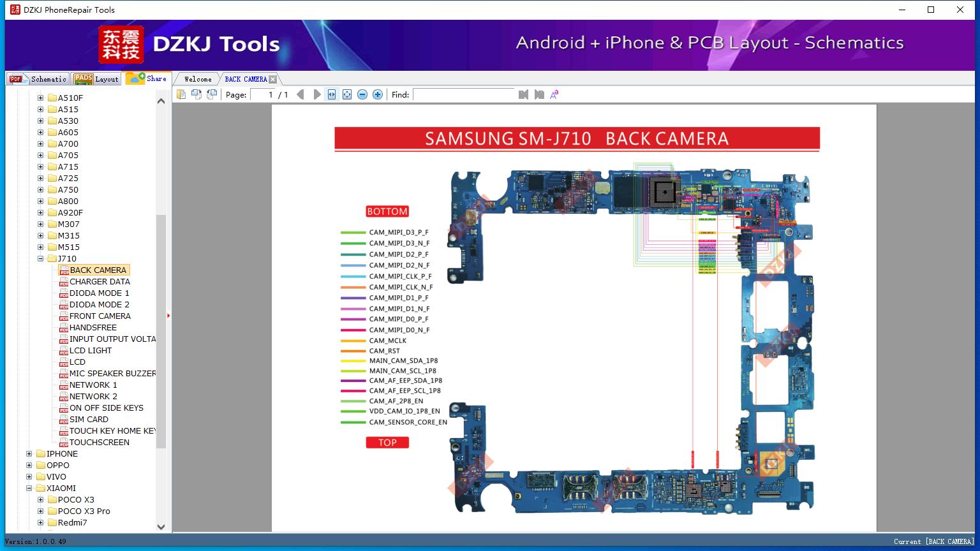The image size is (980, 551).
Task: Click the tree panel scrollbar thumb
Action: point(161,332)
